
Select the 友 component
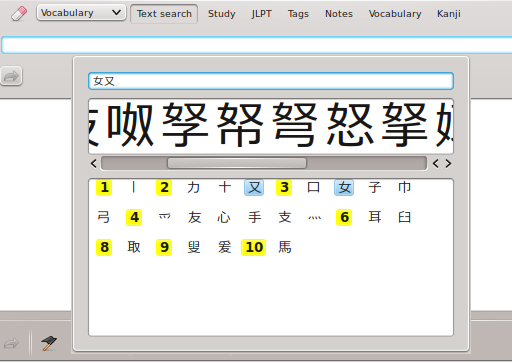click(x=194, y=217)
